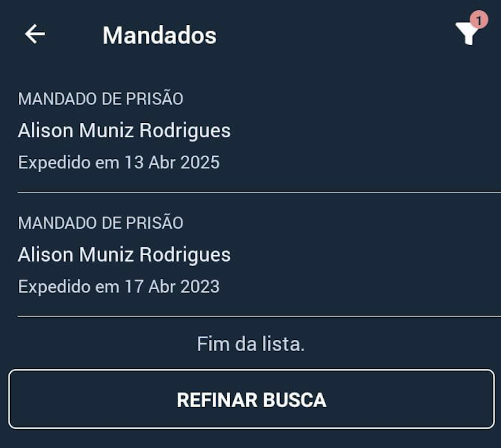Select second MANDADO DE PRISÃO label

(101, 223)
